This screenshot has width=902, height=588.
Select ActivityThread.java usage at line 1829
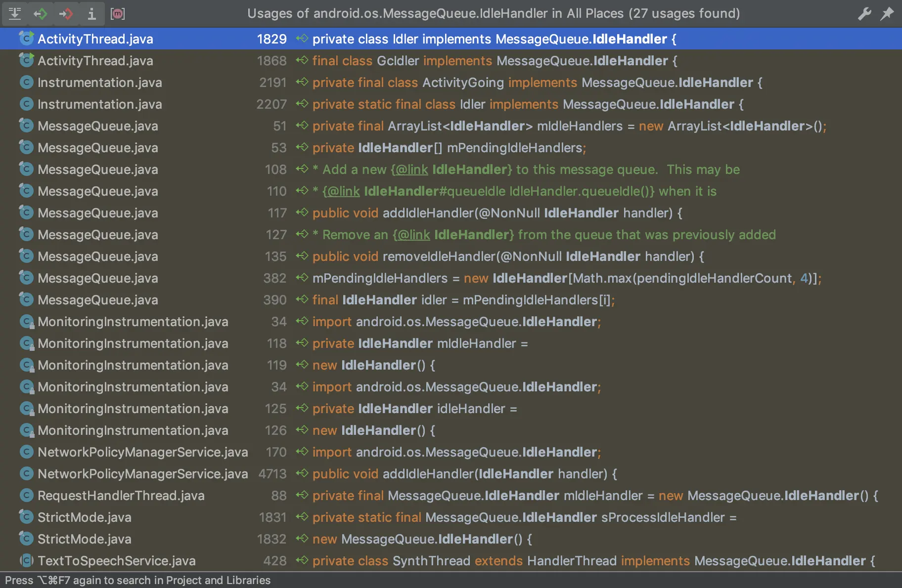coord(451,39)
